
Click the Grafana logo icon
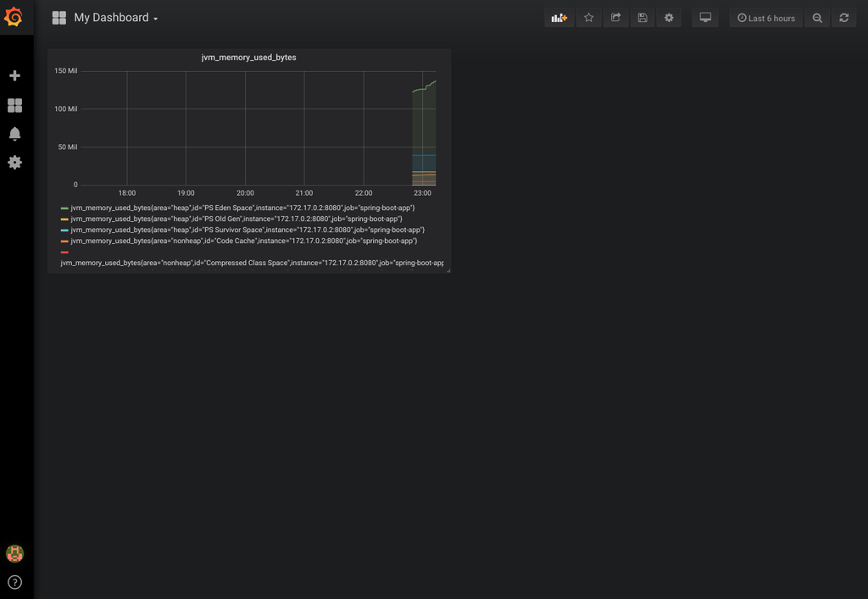[x=14, y=17]
